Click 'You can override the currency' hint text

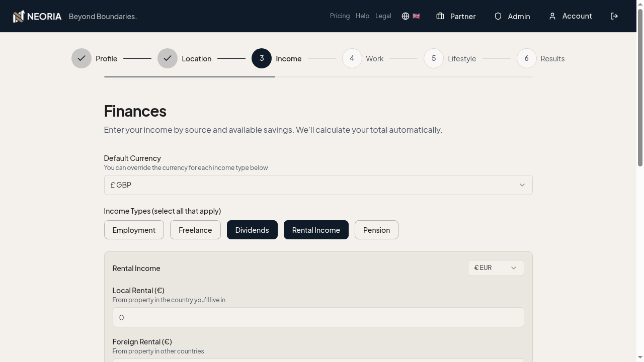coord(186,168)
